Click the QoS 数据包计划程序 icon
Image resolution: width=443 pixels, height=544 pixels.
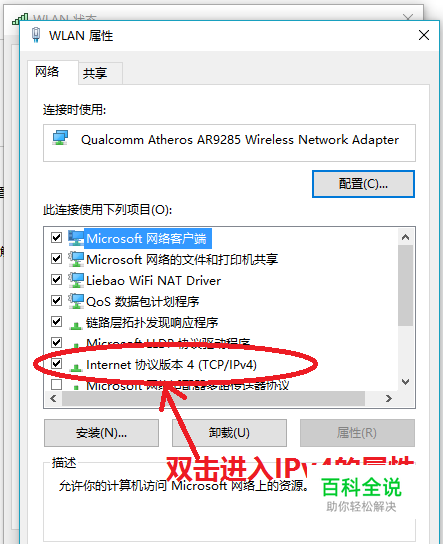click(x=76, y=301)
